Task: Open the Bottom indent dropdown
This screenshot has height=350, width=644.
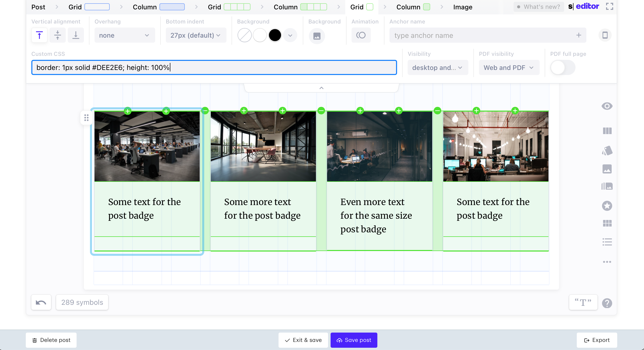Action: (196, 35)
